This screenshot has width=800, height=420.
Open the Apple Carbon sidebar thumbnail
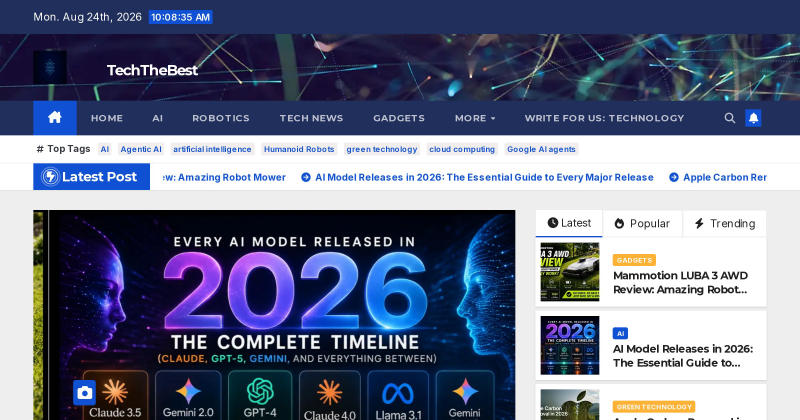(570, 405)
